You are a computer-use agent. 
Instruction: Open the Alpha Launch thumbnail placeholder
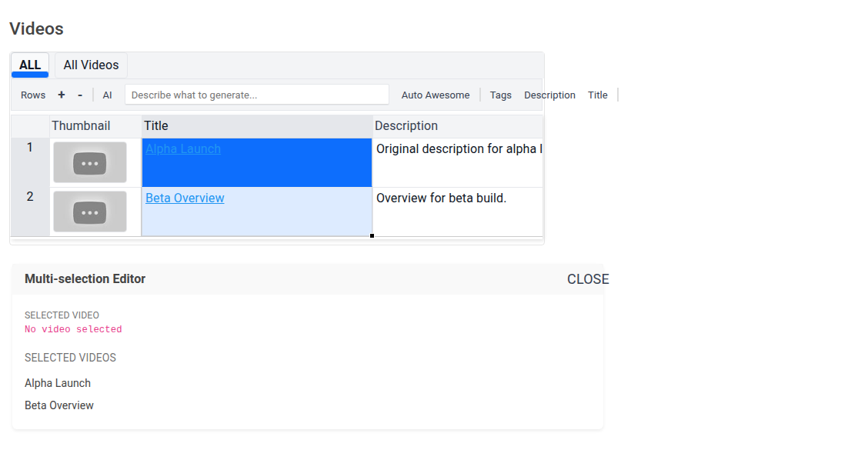(x=90, y=163)
